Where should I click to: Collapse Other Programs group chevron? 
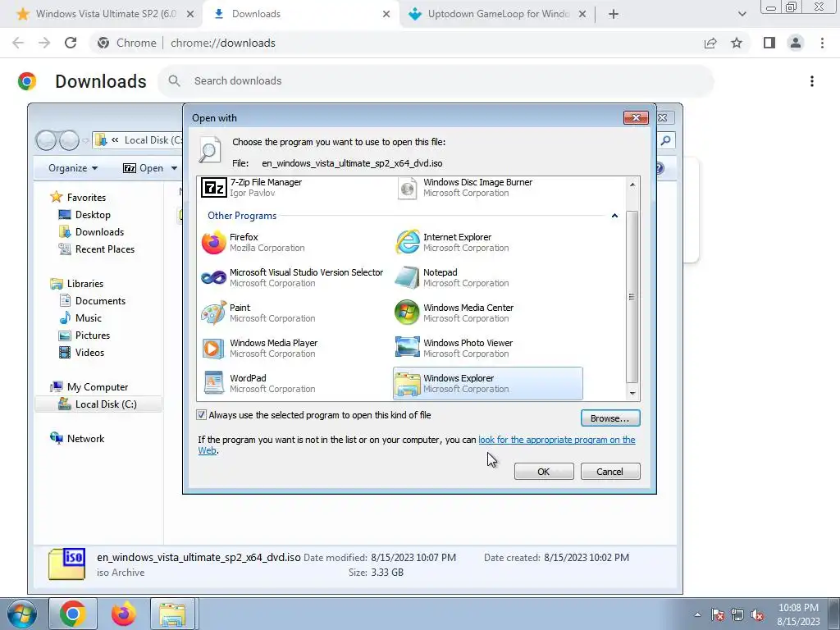pyautogui.click(x=614, y=216)
